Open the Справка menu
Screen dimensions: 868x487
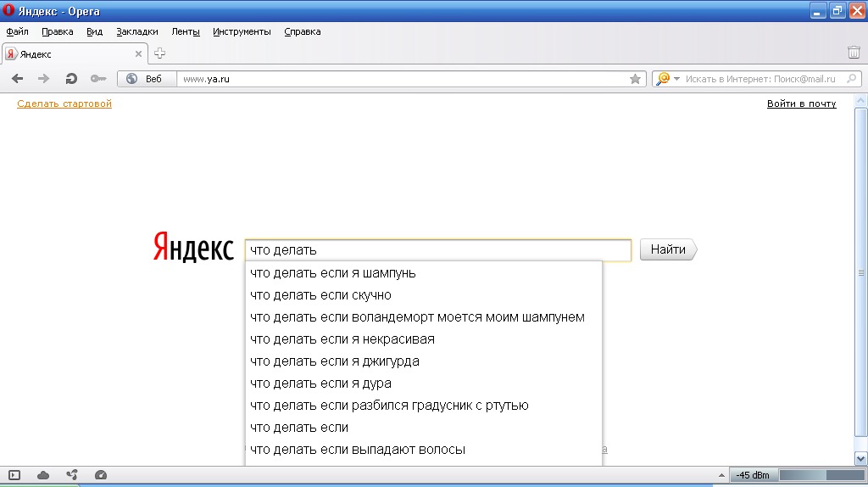click(303, 31)
